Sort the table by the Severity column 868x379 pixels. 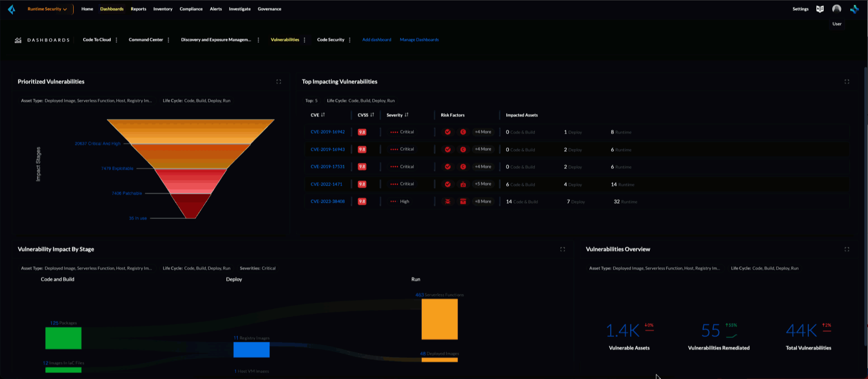406,115
